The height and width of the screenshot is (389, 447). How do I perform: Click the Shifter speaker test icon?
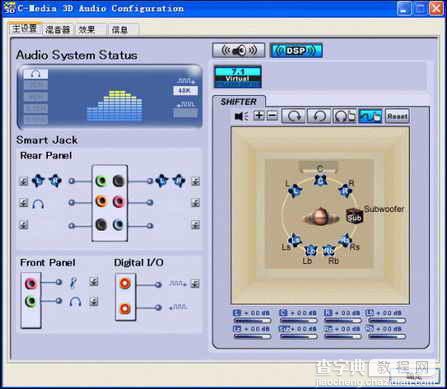click(x=241, y=116)
